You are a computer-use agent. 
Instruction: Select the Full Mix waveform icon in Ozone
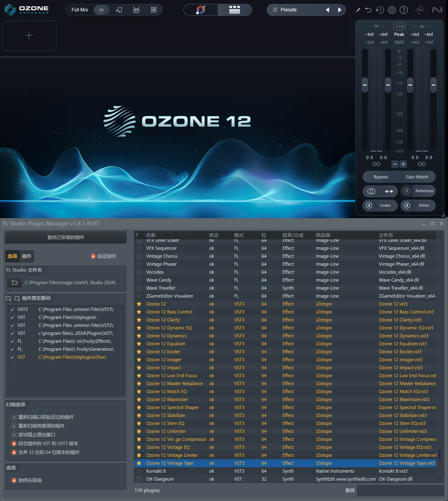102,10
